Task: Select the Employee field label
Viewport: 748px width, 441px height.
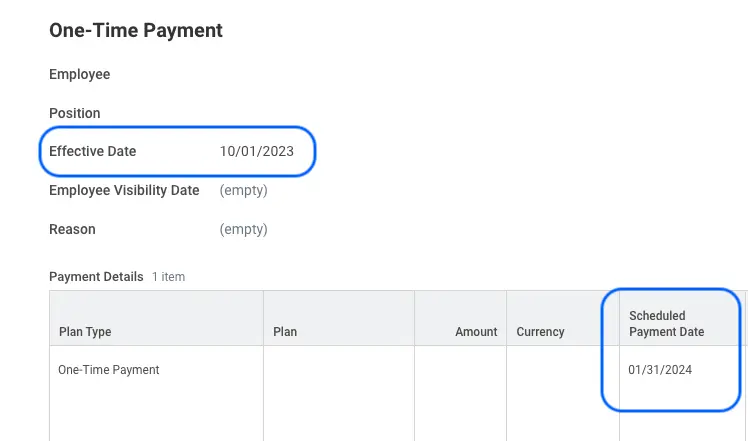Action: [x=80, y=74]
